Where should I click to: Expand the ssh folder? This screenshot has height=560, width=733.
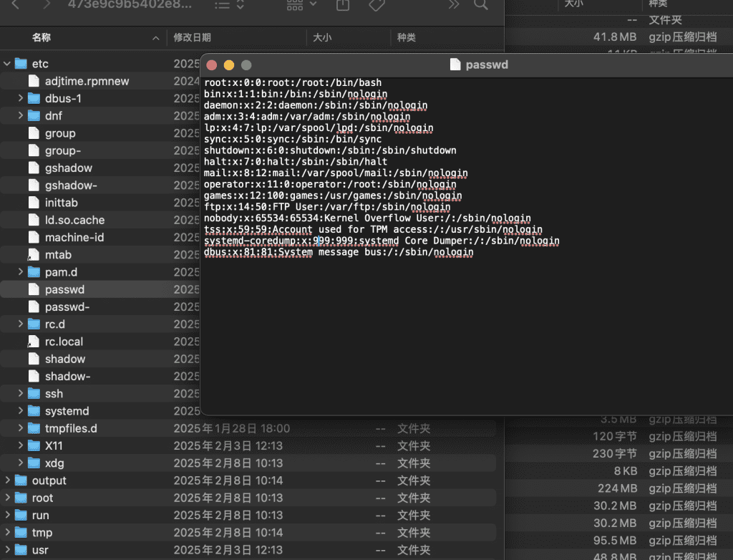point(21,393)
